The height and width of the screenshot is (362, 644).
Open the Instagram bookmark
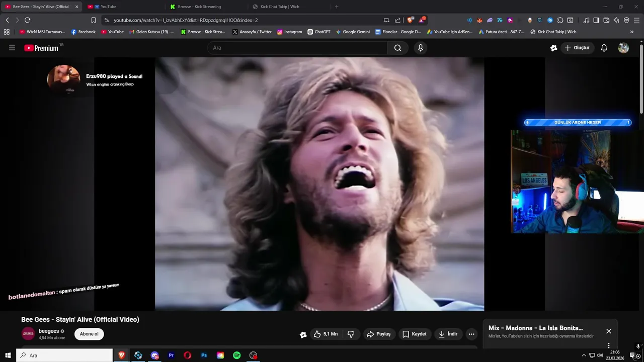coord(290,32)
